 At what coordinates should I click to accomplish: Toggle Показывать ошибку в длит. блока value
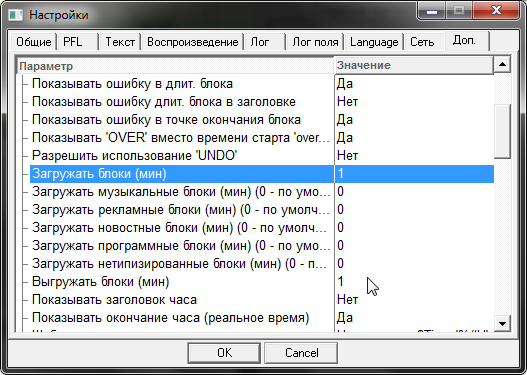click(414, 84)
